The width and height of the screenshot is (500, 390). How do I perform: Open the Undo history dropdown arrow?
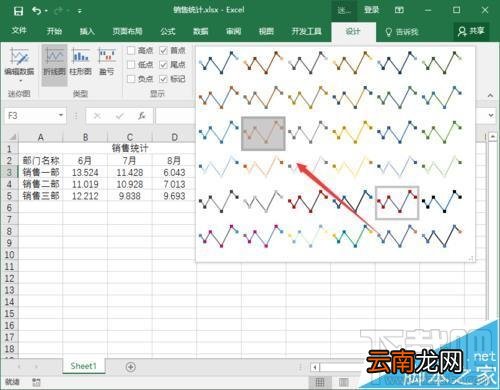click(46, 11)
